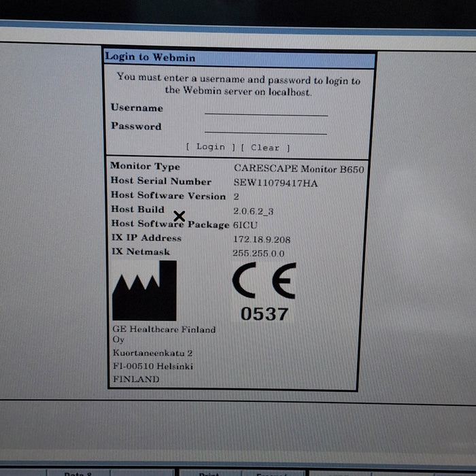The width and height of the screenshot is (476, 476).
Task: Click the GE Healthcare Finland text
Action: click(164, 329)
